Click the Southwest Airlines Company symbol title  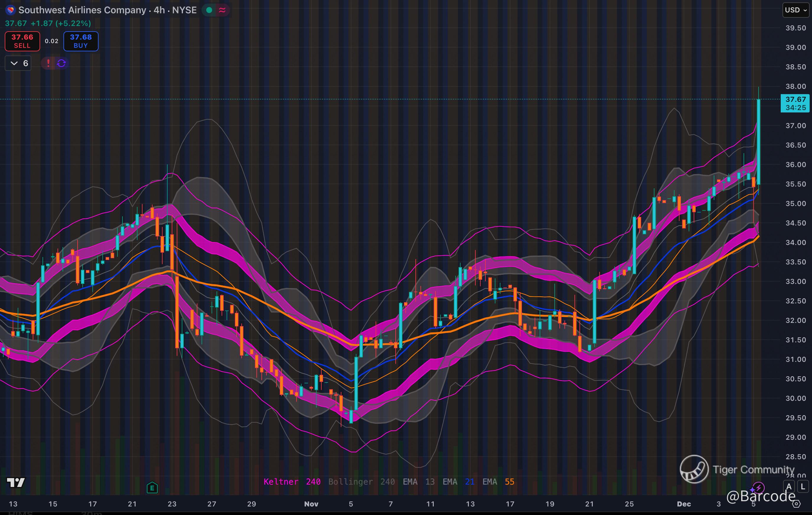pyautogui.click(x=82, y=10)
